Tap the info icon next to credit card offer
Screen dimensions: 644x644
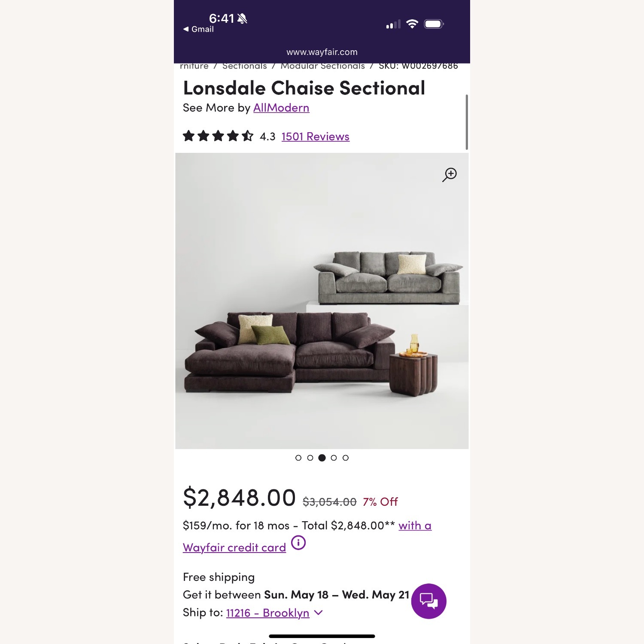[298, 543]
